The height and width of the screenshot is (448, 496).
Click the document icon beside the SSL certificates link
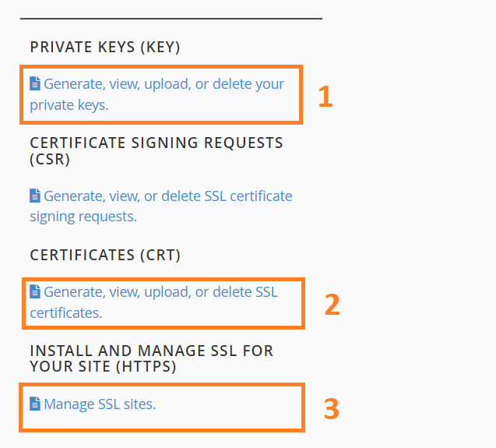point(35,291)
